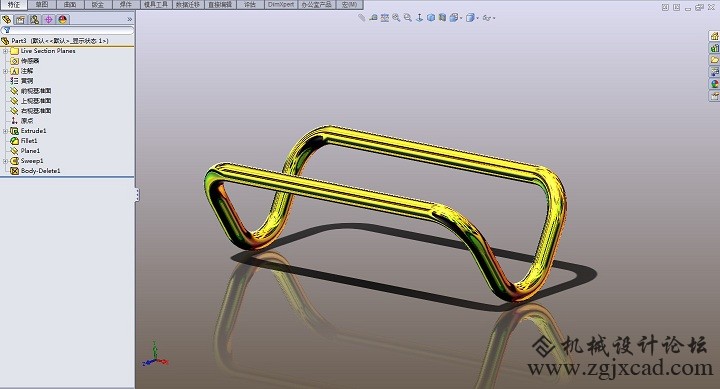Image resolution: width=720 pixels, height=389 pixels.
Task: Click the Appearances color ball in task pane
Action: (x=714, y=84)
